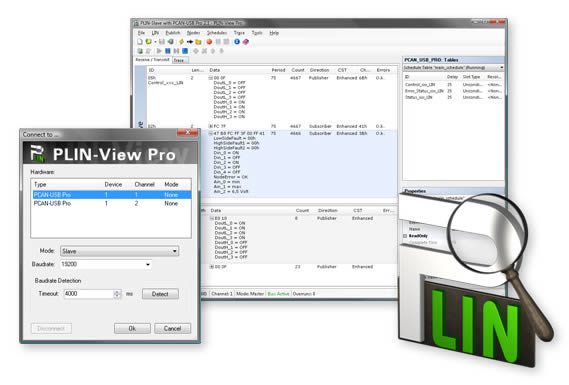Collapse the 47 B8 FC FF data row
Image resolution: width=569 pixels, height=385 pixels.
(210, 134)
